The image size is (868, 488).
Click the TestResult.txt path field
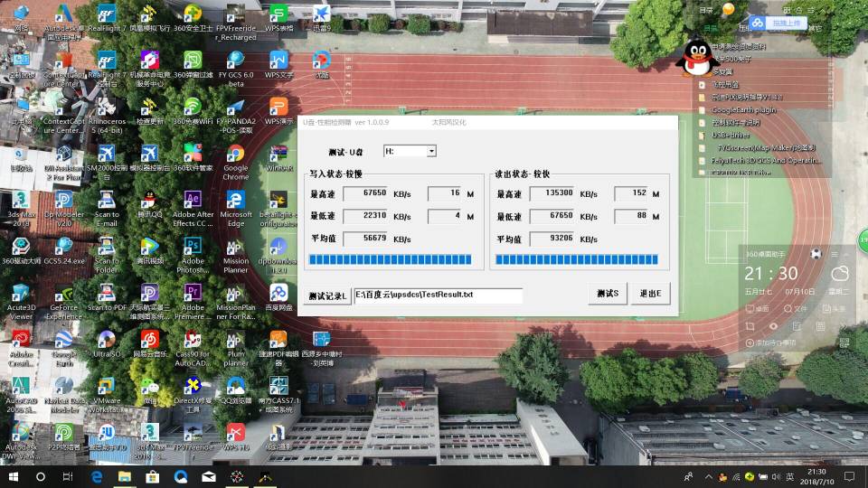[438, 295]
